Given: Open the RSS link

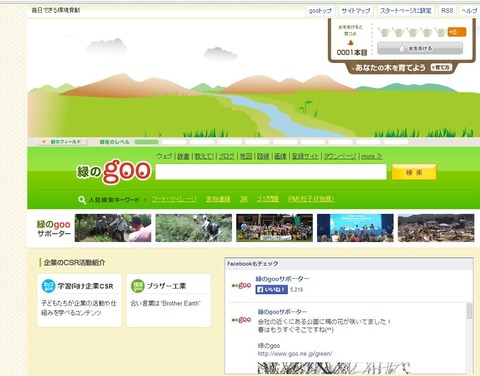Looking at the screenshot, I should click(447, 11).
